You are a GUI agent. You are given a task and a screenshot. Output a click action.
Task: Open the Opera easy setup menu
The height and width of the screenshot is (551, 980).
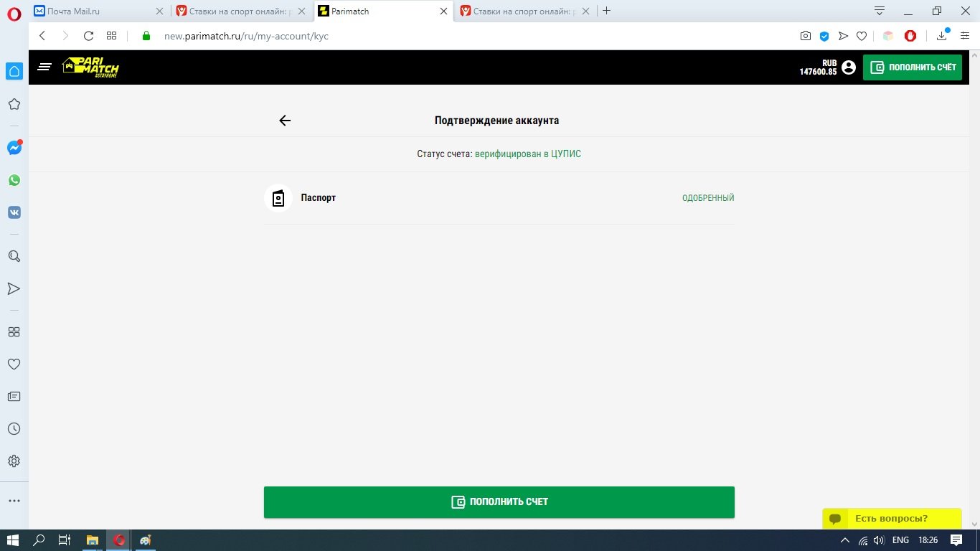tap(965, 36)
